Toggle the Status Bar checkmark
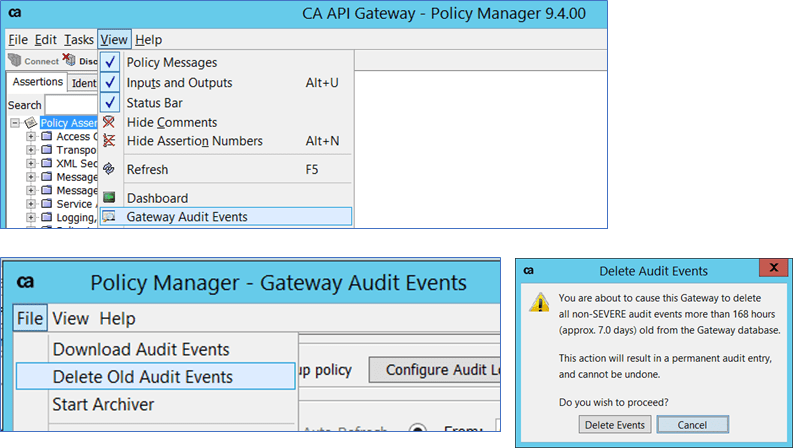This screenshot has height=448, width=793. [x=109, y=103]
